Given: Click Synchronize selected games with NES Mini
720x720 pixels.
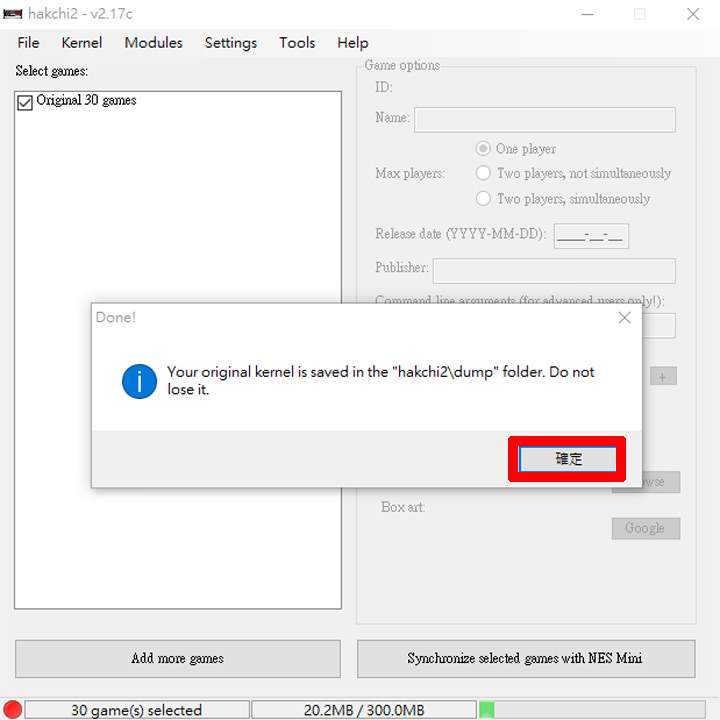Looking at the screenshot, I should click(526, 659).
